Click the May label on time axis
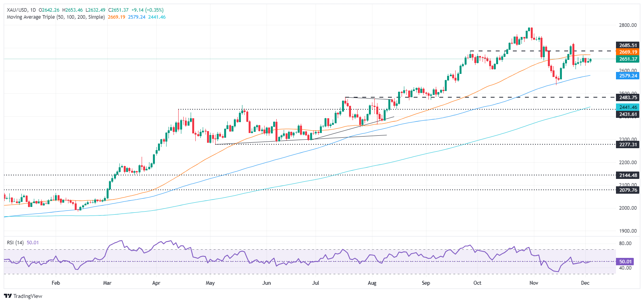Image resolution: width=644 pixels, height=303 pixels. pyautogui.click(x=210, y=283)
